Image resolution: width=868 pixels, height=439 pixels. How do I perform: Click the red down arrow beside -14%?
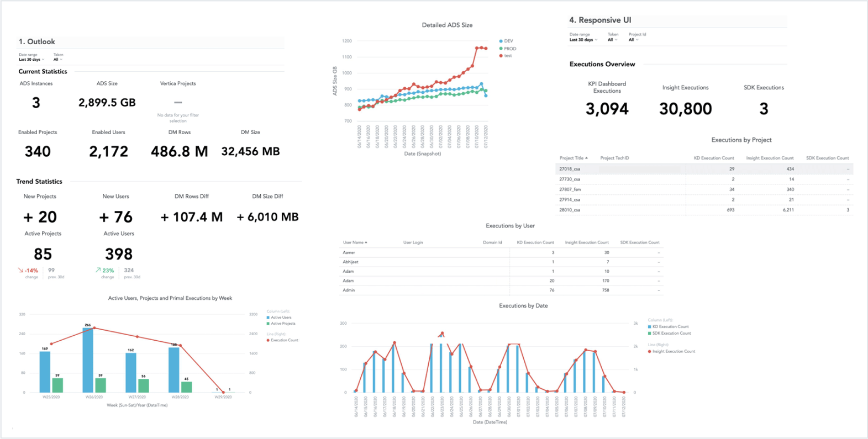click(20, 271)
